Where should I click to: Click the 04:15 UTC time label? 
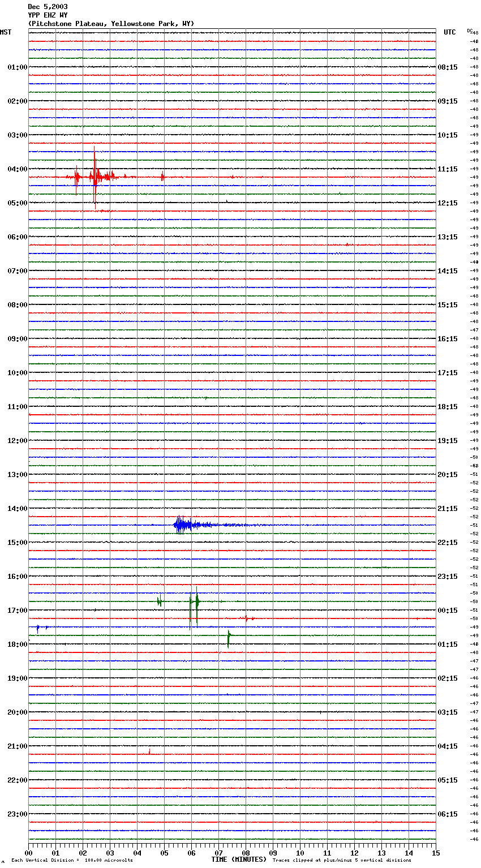(448, 746)
